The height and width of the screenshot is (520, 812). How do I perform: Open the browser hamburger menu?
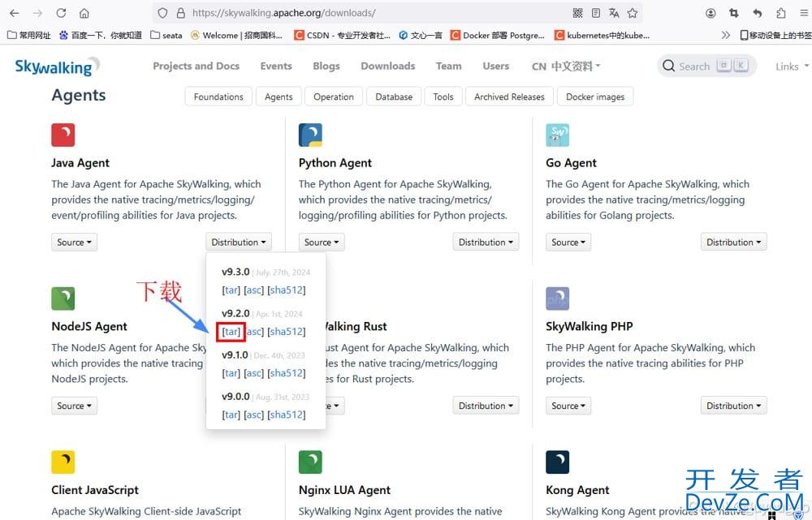804,13
